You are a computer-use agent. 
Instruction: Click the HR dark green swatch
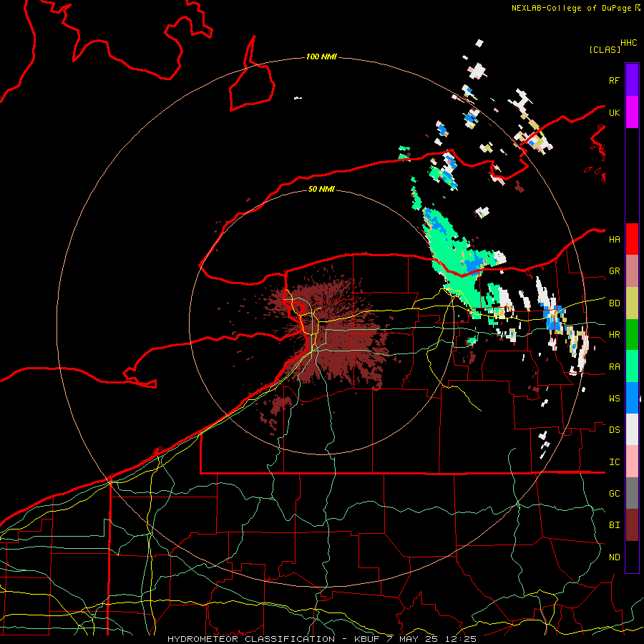(632, 335)
